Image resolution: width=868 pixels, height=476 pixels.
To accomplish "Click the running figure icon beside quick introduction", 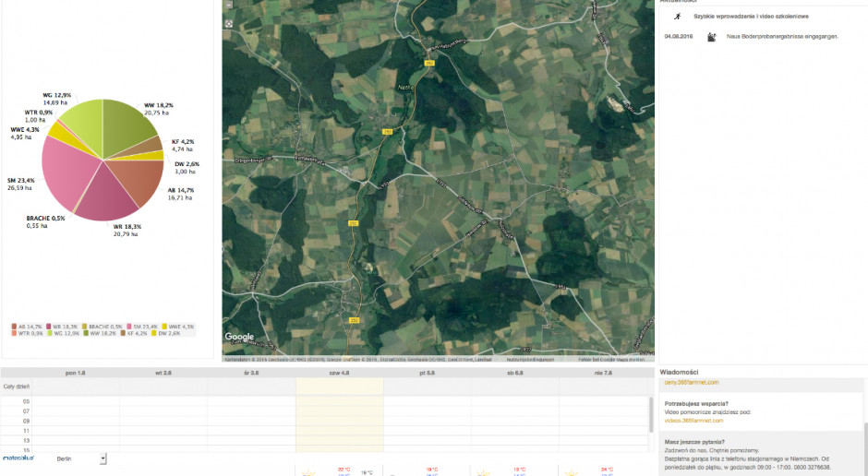I will tap(677, 17).
